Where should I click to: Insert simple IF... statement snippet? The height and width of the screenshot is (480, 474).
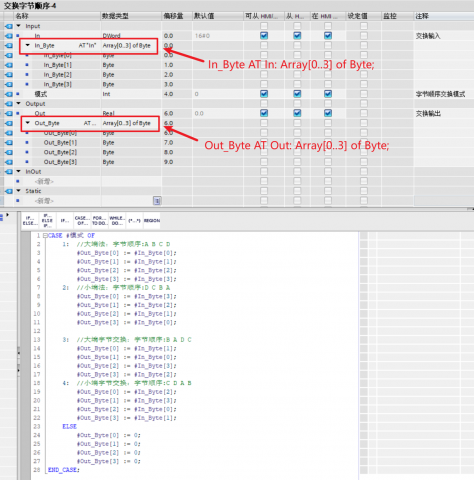click(x=64, y=221)
